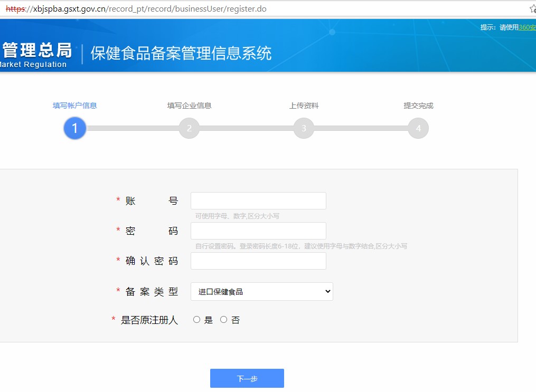Open the 备案类型 dropdown menu

(328, 291)
